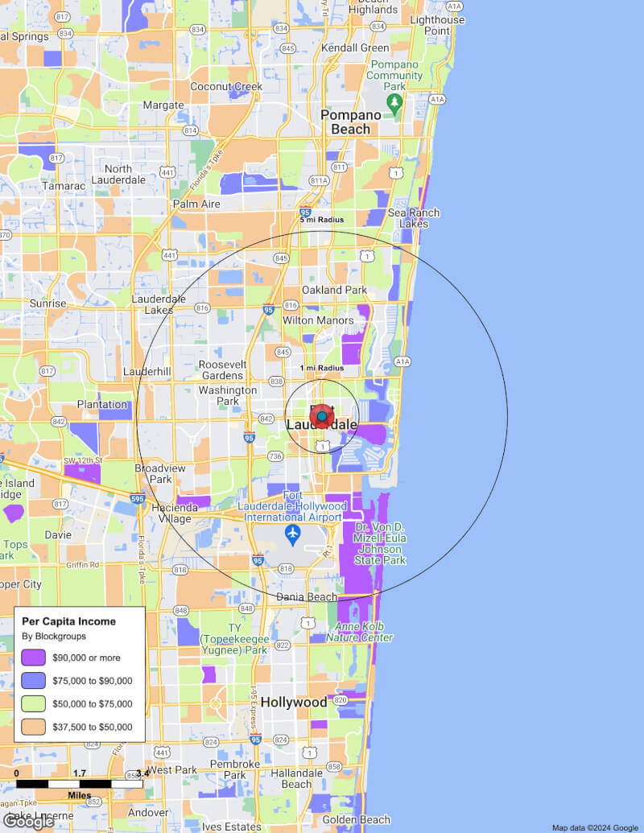This screenshot has height=833, width=644.
Task: Select the Pompano Community Park green pin
Action: coord(394,102)
